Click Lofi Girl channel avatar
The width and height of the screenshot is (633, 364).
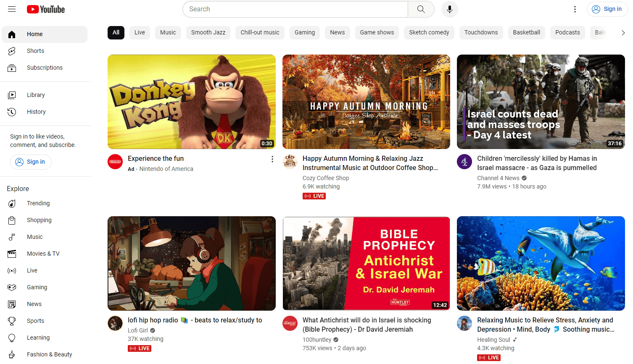pos(115,323)
